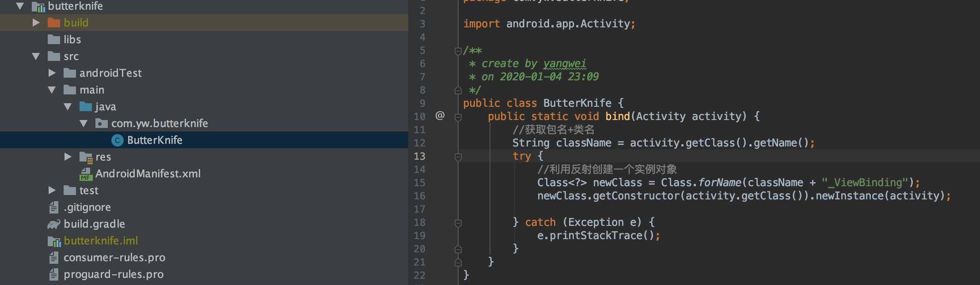Select the build folder label
Image resolution: width=980 pixels, height=285 pixels.
pyautogui.click(x=76, y=22)
